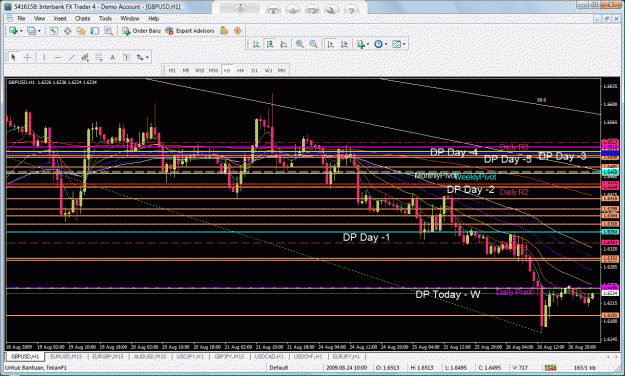Select the D1 timeframe
The image size is (625, 376).
tap(254, 70)
